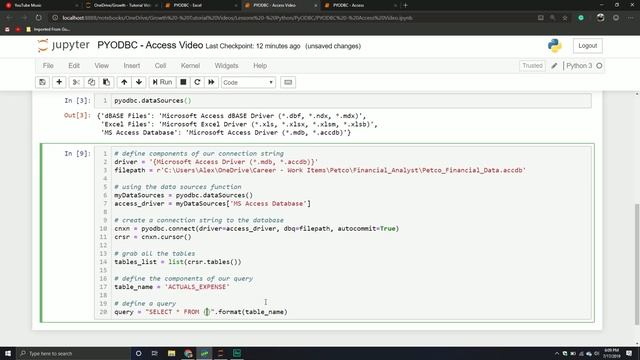Open the Widgets menu
This screenshot has width=640, height=360.
click(x=226, y=66)
